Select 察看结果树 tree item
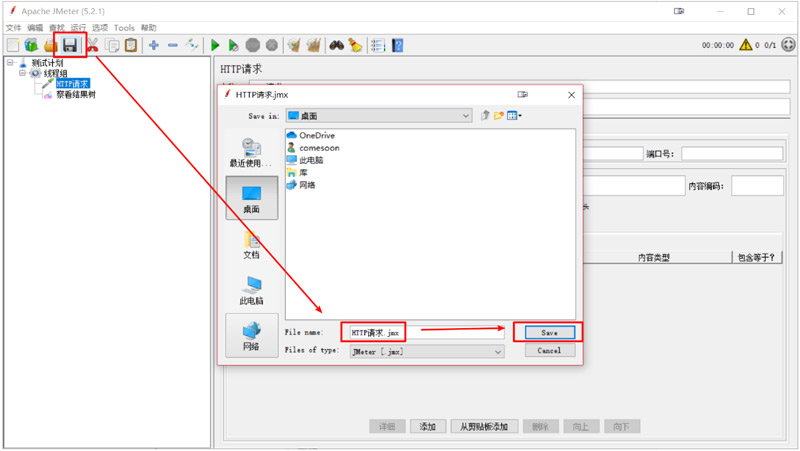This screenshot has width=800, height=451. [x=76, y=94]
